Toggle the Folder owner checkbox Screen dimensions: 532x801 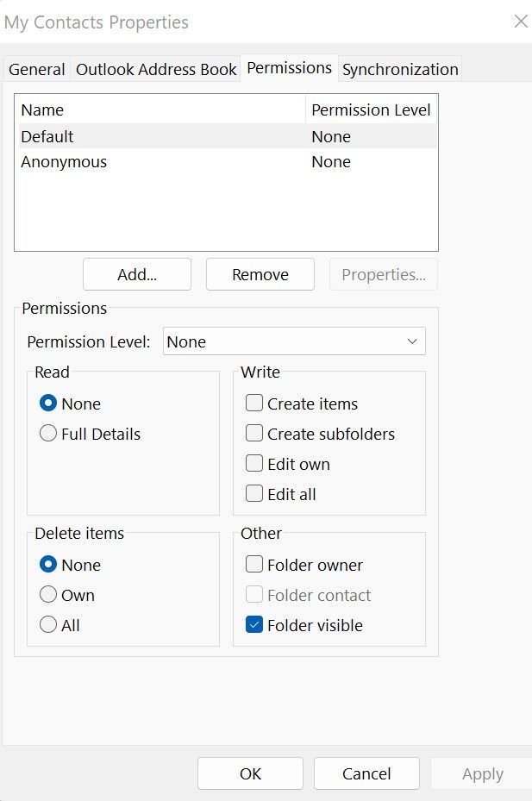254,565
